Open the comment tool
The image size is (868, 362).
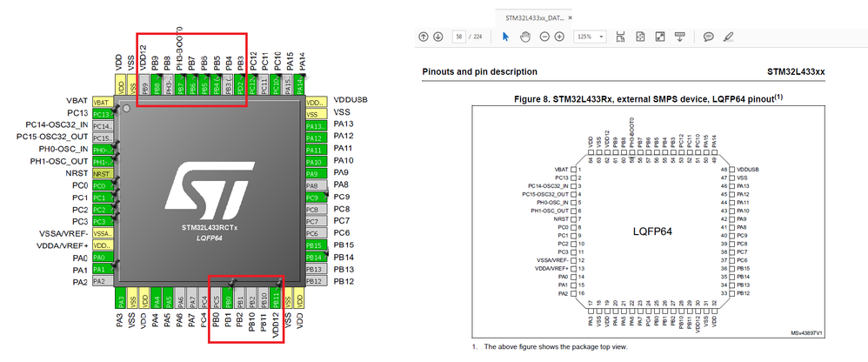click(x=708, y=37)
